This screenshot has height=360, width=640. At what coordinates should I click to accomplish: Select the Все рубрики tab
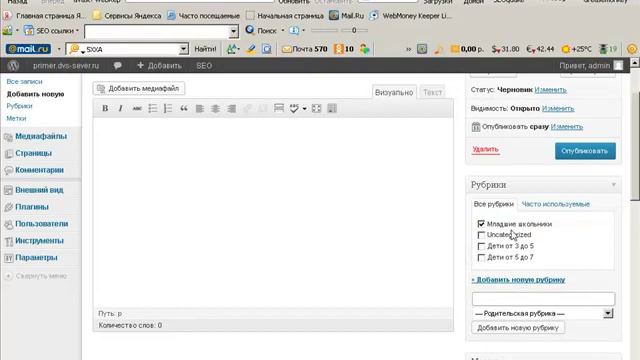pos(494,204)
